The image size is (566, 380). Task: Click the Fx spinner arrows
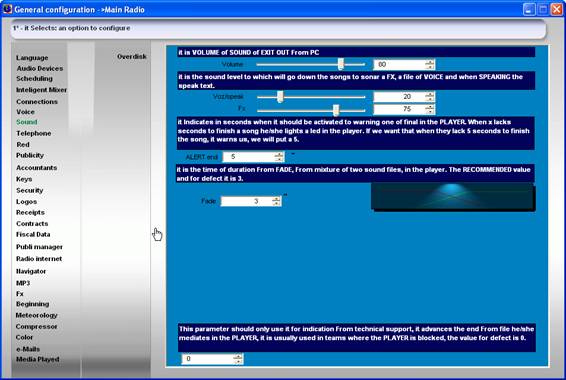click(x=430, y=109)
